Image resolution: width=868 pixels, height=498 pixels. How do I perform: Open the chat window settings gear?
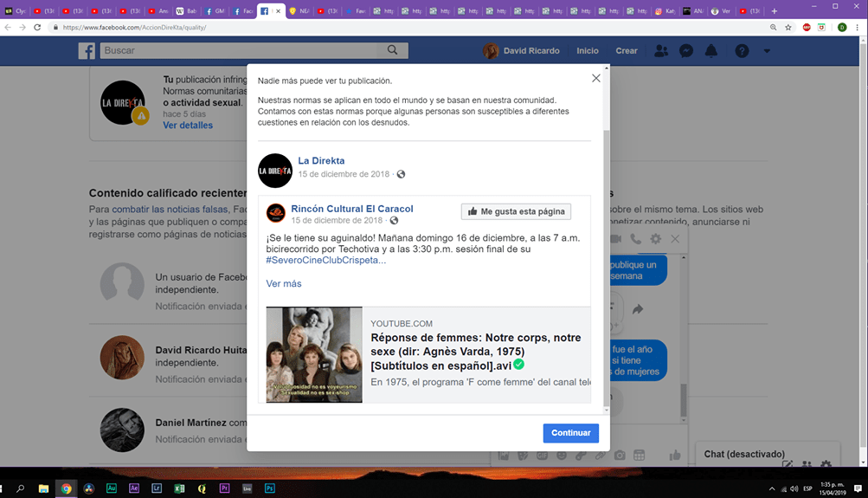(655, 239)
